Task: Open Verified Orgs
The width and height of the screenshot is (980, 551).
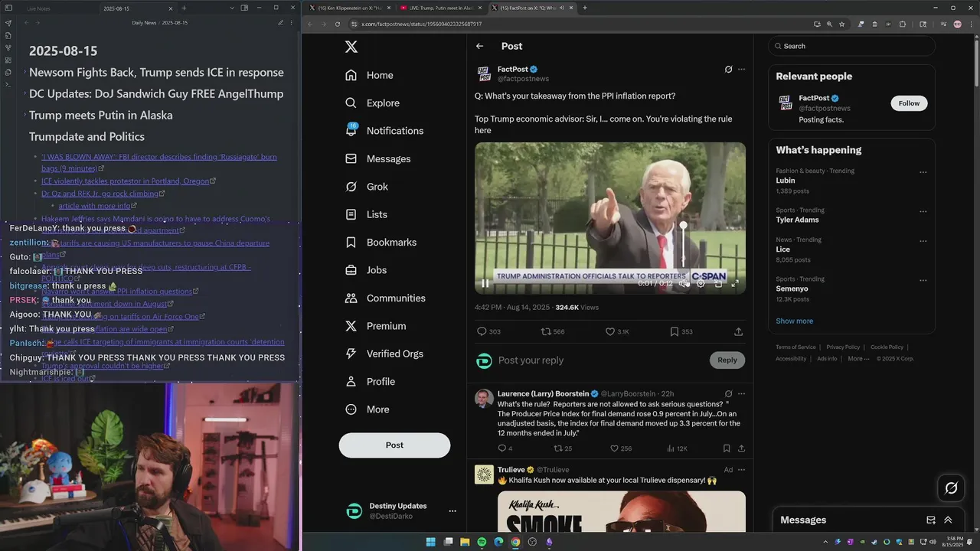Action: pos(384,354)
